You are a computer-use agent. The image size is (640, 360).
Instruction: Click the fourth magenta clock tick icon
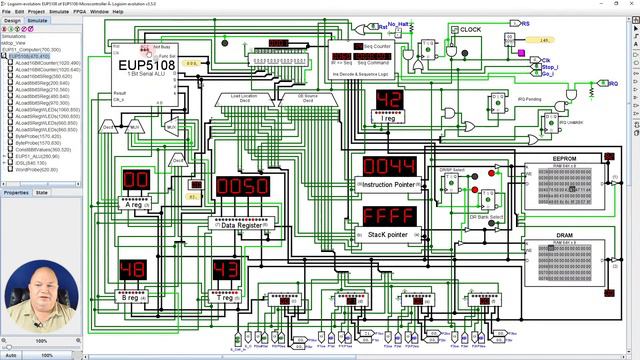24,29
